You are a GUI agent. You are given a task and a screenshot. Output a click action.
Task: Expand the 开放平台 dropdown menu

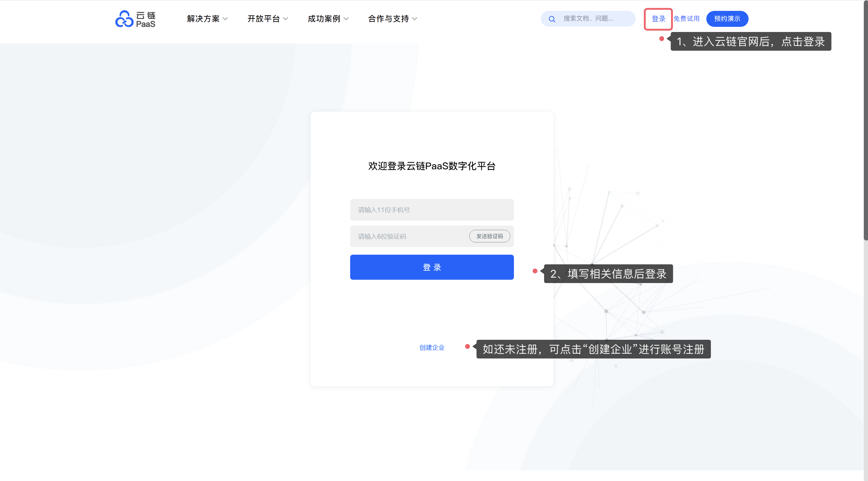pos(264,19)
